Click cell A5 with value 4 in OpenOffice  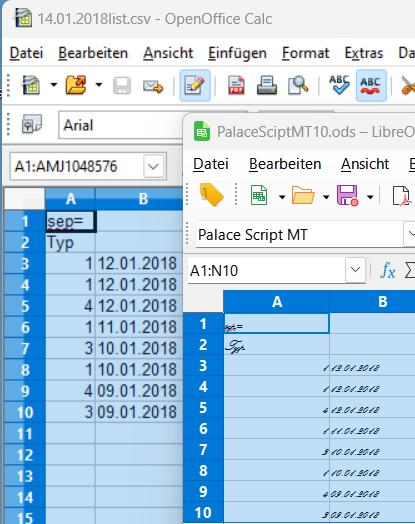click(71, 306)
